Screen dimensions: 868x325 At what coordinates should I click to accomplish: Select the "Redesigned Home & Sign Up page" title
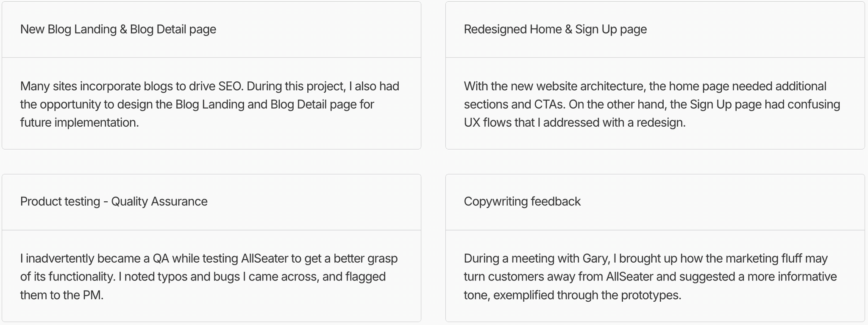(555, 29)
